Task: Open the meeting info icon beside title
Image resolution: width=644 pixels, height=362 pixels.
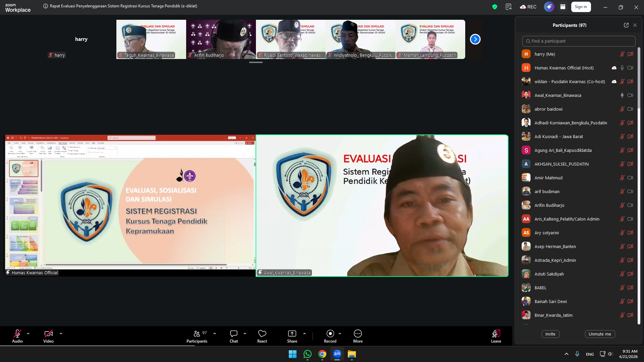Action: pyautogui.click(x=46, y=6)
